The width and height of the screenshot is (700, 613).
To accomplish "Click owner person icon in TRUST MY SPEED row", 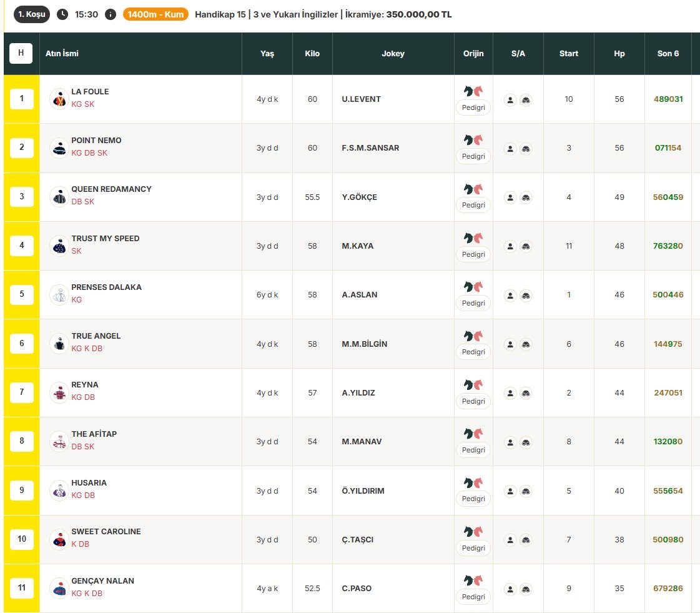I will (510, 246).
